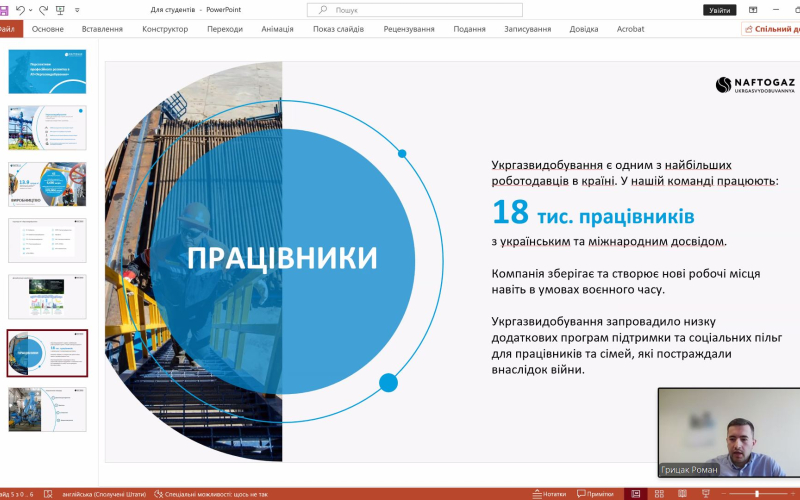Focus the Пошук search field
800x500 pixels.
click(x=414, y=10)
